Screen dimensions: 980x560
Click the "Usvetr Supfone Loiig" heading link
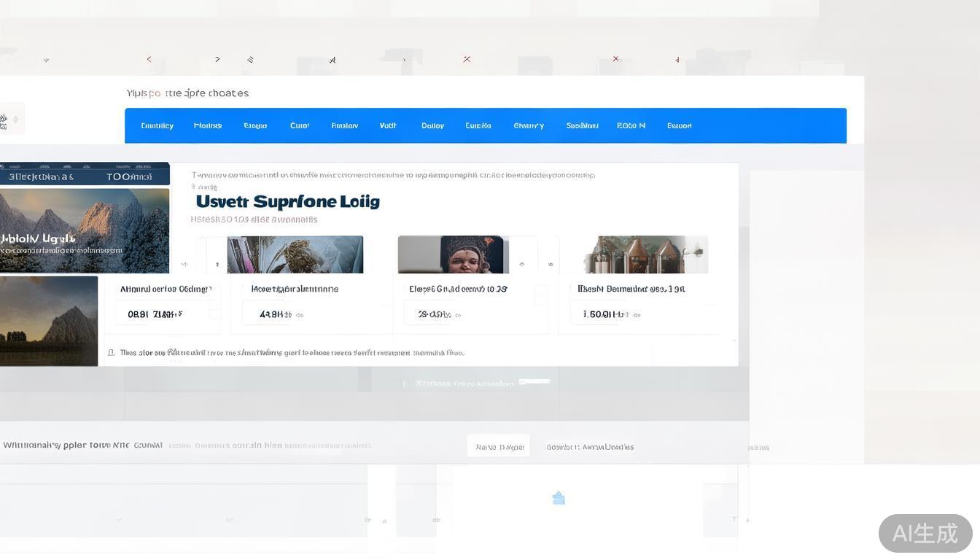288,201
